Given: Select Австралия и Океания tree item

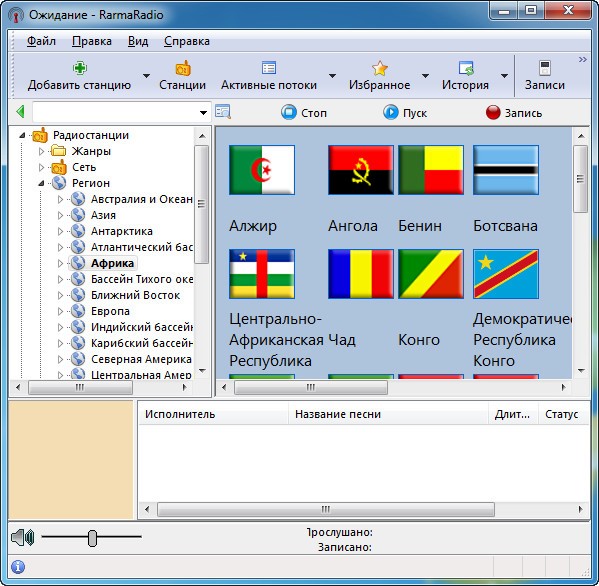Looking at the screenshot, I should [x=141, y=199].
